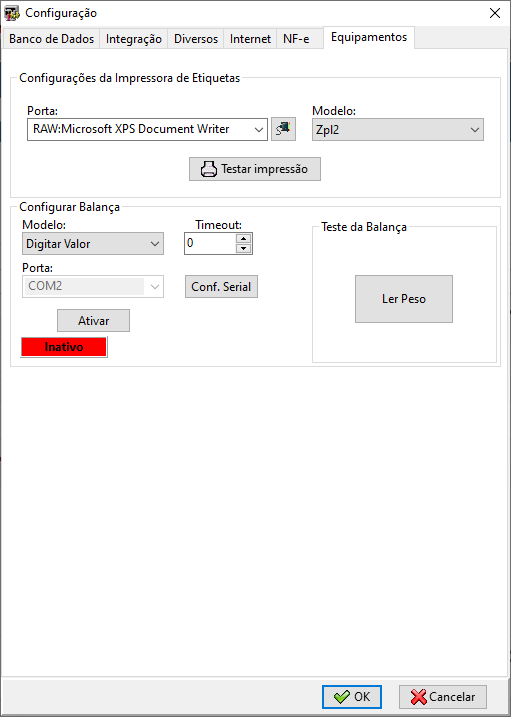Viewport: 511px width, 717px height.
Task: Click inside the Timeout value field
Action: pos(211,244)
